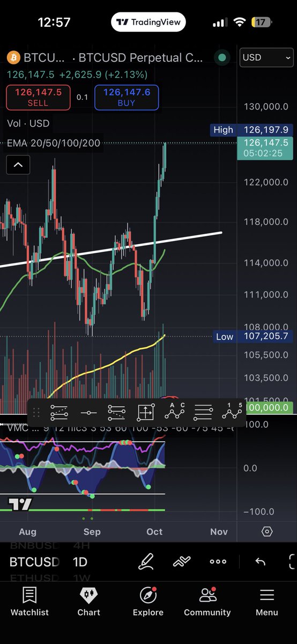Tap the Wi-Fi icon in status bar
Screen dimensions: 297x644
point(240,23)
